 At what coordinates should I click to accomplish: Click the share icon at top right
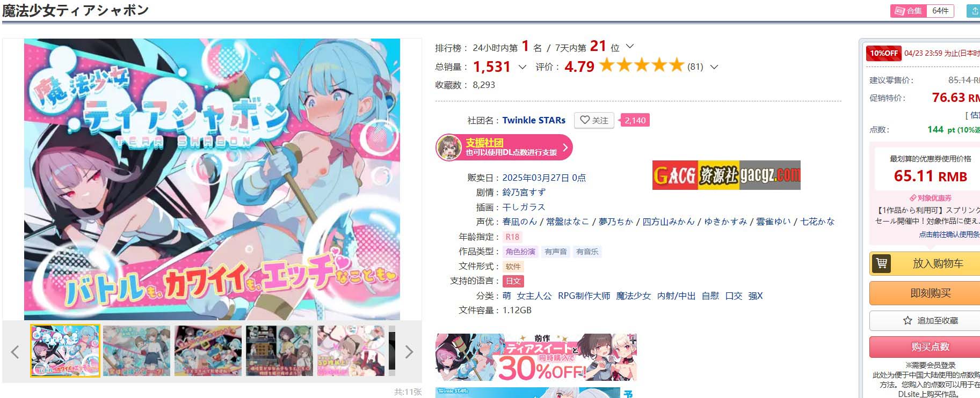click(974, 11)
